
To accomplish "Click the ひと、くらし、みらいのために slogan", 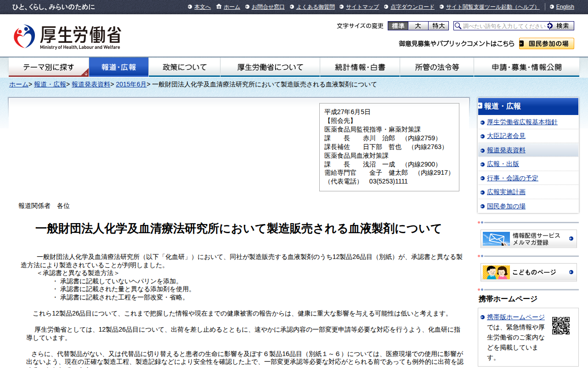I will pos(54,7).
